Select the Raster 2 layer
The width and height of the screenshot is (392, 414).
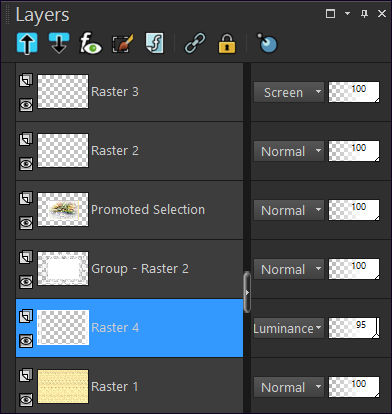pos(129,151)
